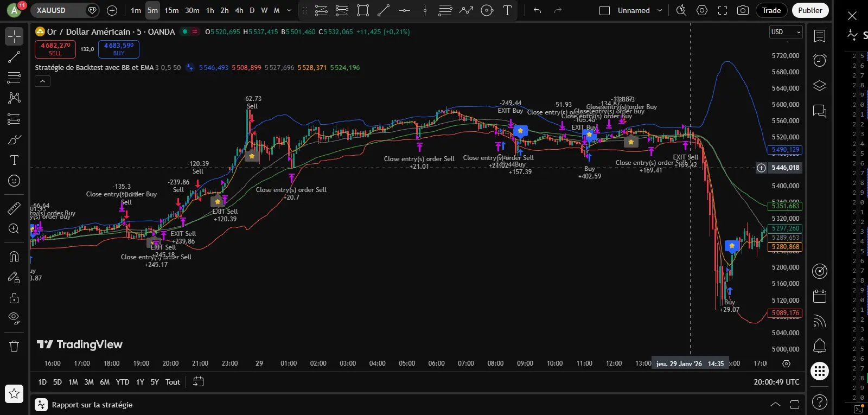This screenshot has height=415, width=868.
Task: Click the Publier button
Action: point(810,10)
